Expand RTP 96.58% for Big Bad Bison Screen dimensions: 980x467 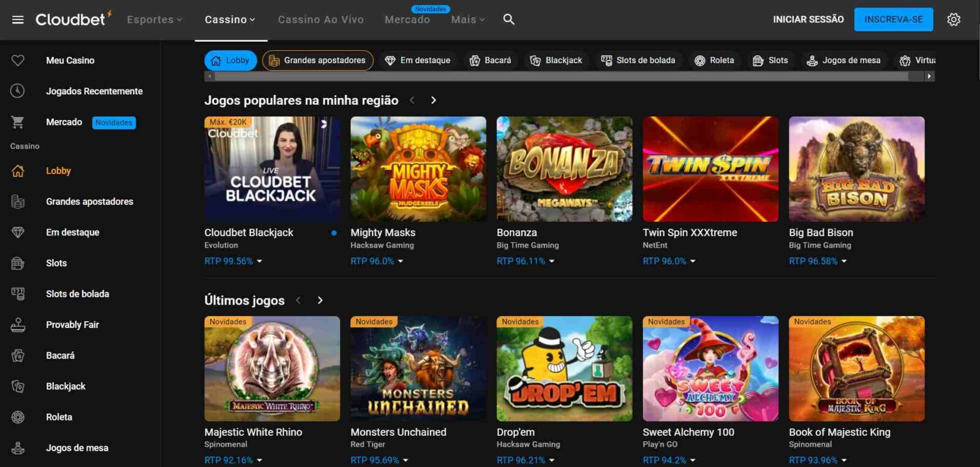[818, 261]
